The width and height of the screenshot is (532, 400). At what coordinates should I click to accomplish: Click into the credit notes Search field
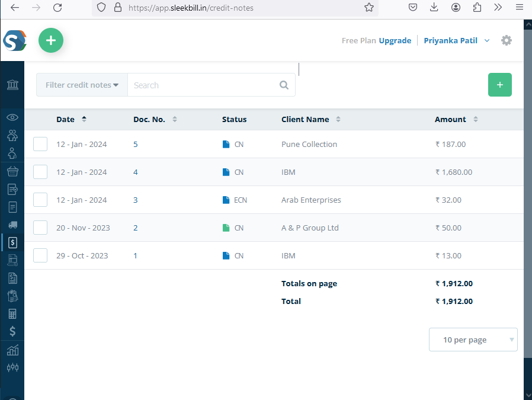201,85
